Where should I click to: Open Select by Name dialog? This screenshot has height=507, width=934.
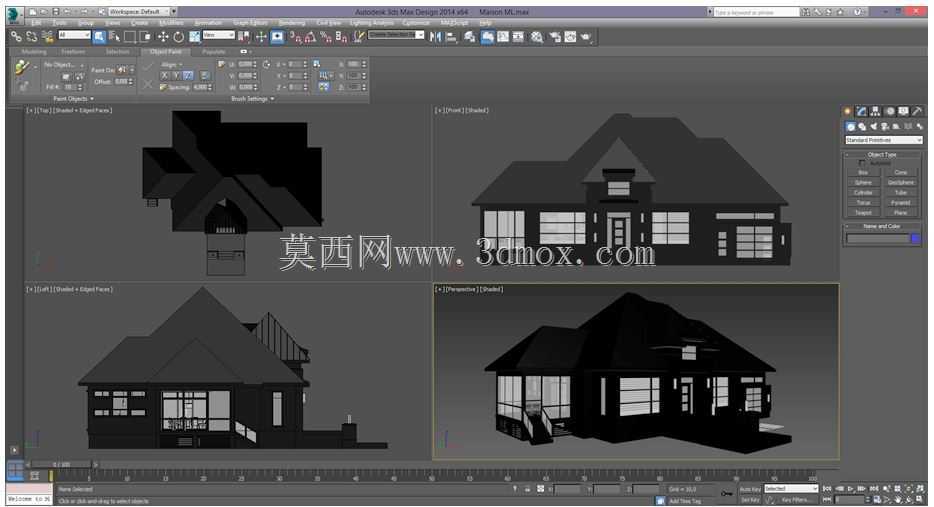[x=114, y=37]
